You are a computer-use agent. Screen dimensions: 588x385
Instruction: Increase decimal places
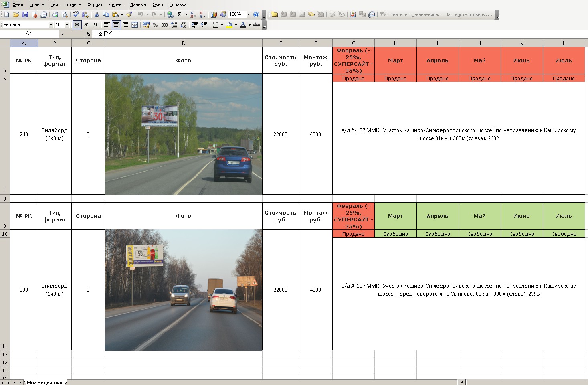coord(174,25)
